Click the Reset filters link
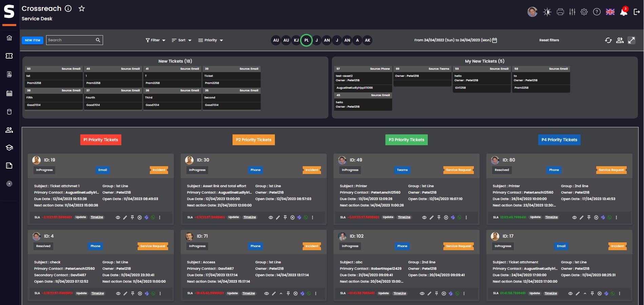The image size is (644, 305). (x=549, y=40)
